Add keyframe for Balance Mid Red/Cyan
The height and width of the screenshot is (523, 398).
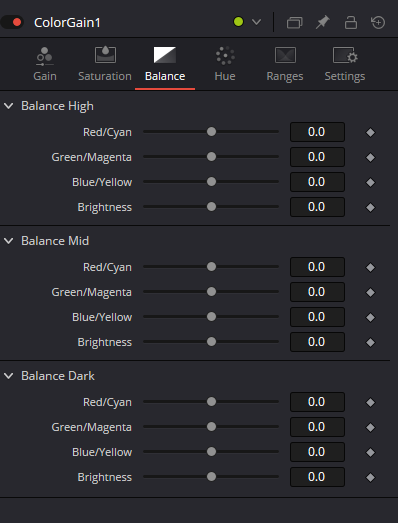tap(370, 268)
